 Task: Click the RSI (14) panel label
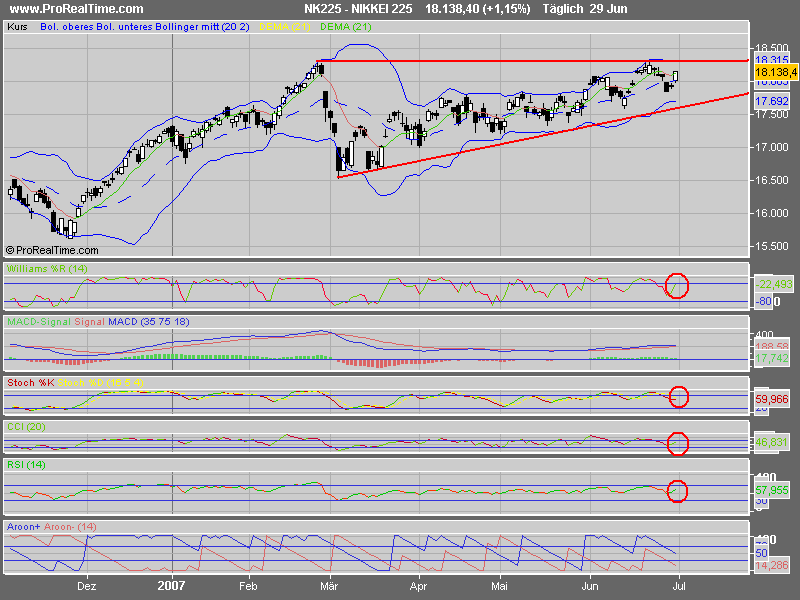coord(27,467)
